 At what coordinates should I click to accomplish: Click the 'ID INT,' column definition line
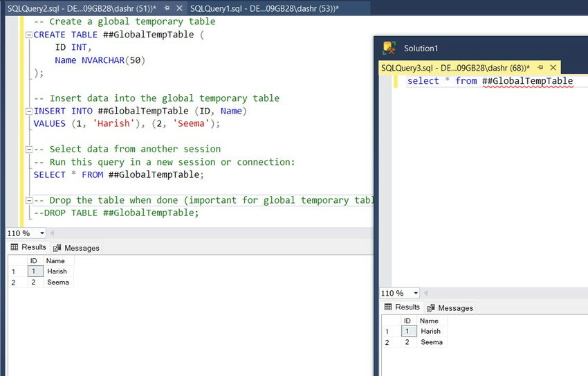(x=73, y=47)
